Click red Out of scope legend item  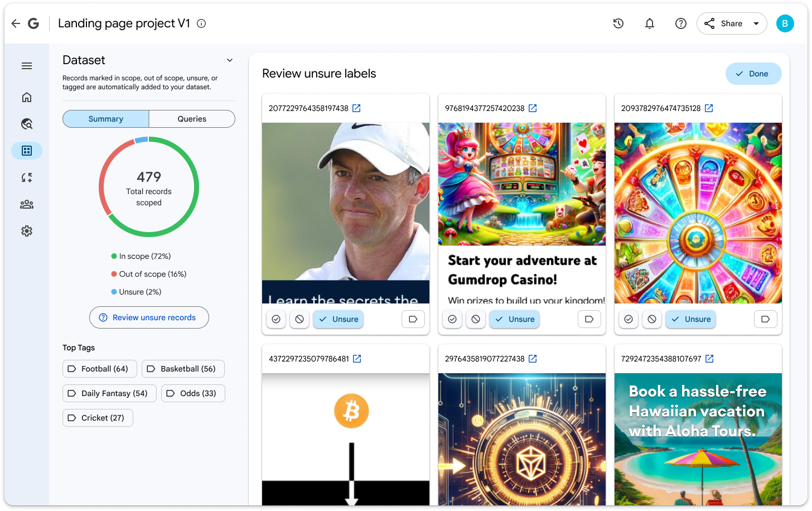coord(149,274)
